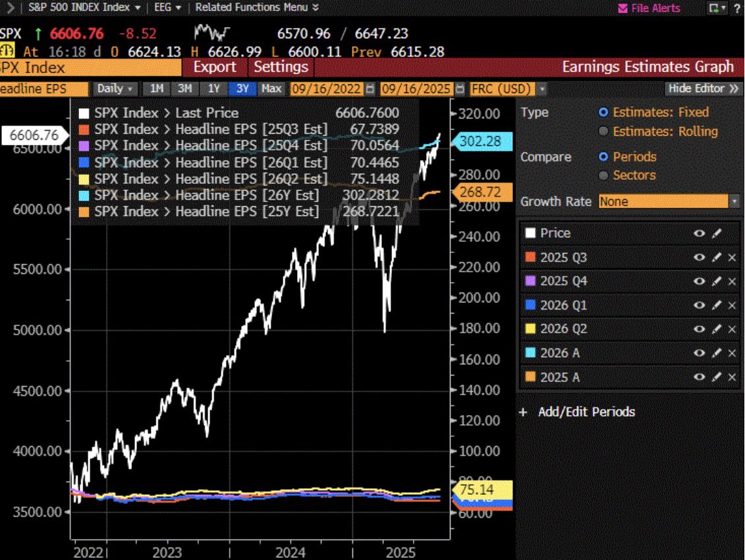Open the calendar picker for start date
This screenshot has height=560, width=745.
coord(370,89)
